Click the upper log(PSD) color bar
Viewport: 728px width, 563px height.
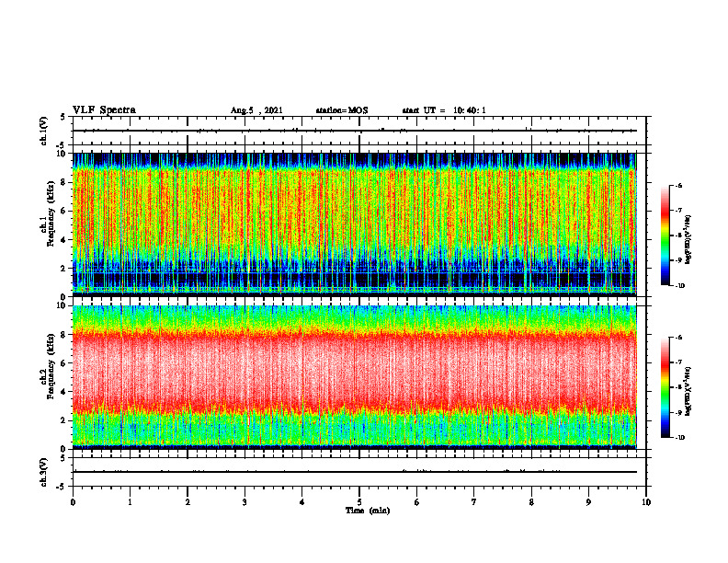tap(665, 236)
